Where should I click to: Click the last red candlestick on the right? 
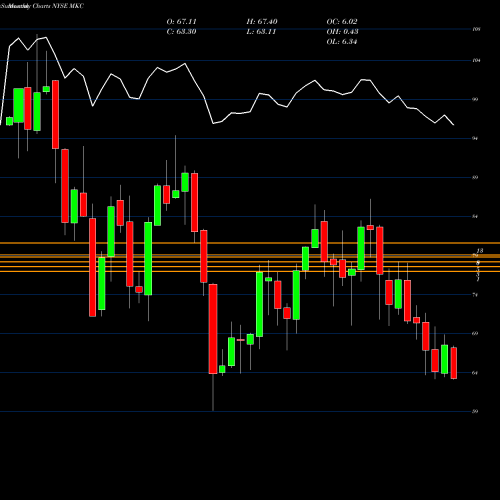[x=454, y=363]
